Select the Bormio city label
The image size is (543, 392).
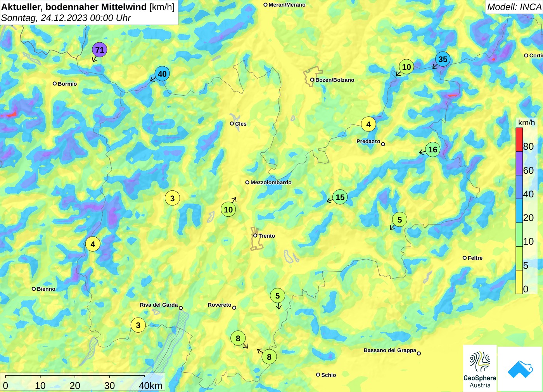pos(67,84)
